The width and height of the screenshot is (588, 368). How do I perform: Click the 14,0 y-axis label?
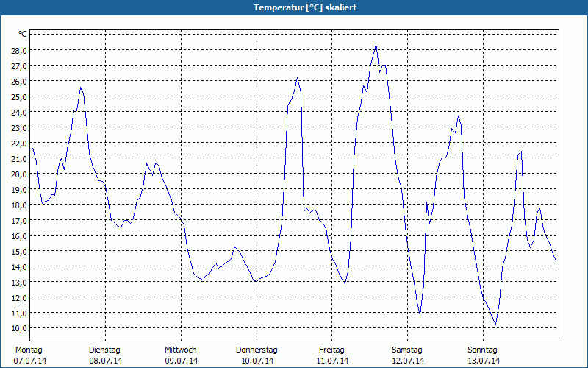coord(19,266)
